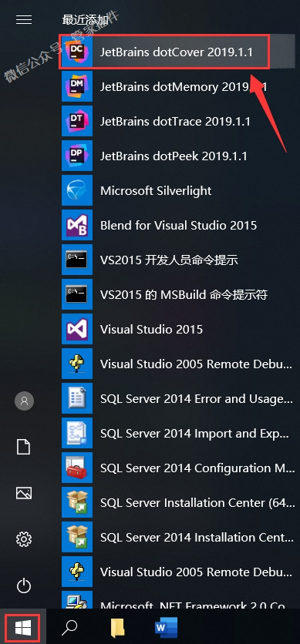Image resolution: width=300 pixels, height=644 pixels.
Task: Select Visual Studio 2015 label
Action: coord(152,330)
